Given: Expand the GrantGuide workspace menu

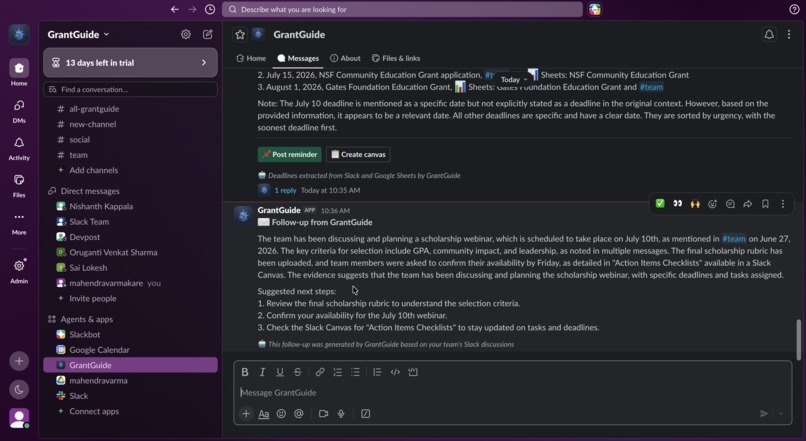Looking at the screenshot, I should click(78, 34).
